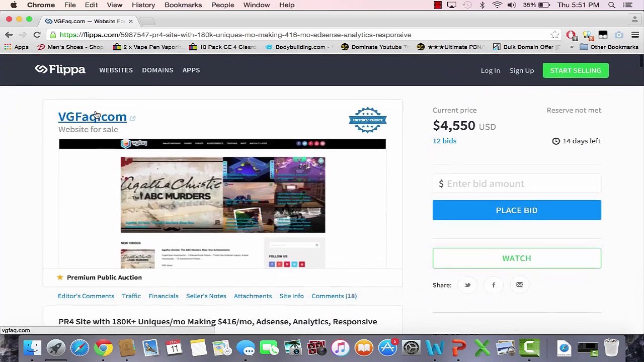Viewport: 644px width, 362px height.
Task: Open the Sign Up link
Action: (522, 70)
